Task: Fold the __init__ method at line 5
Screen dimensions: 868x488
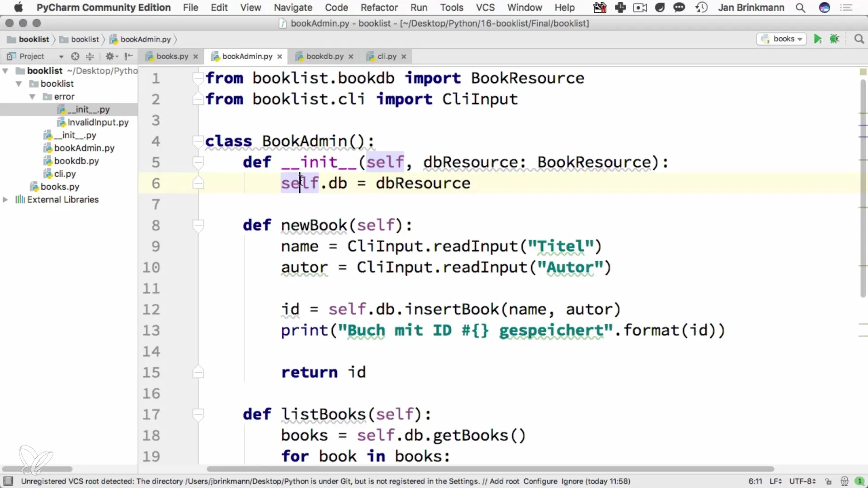Action: point(198,162)
